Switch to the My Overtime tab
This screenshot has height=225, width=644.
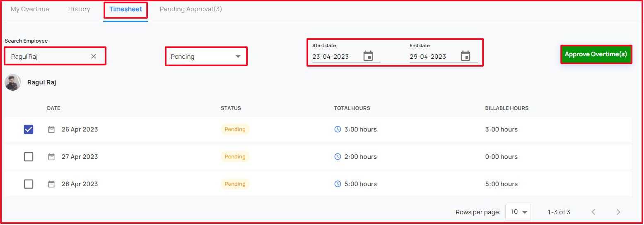click(x=30, y=9)
